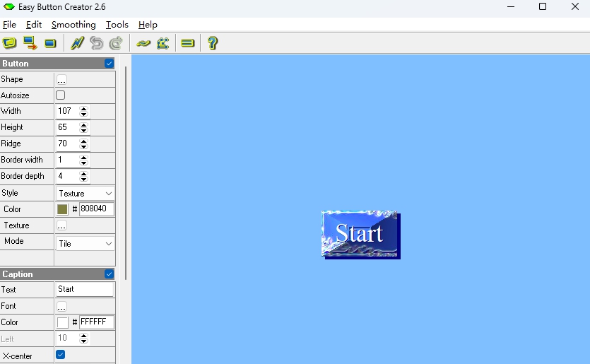The image size is (590, 364).
Task: Click the Texture browse button
Action: coord(61,225)
